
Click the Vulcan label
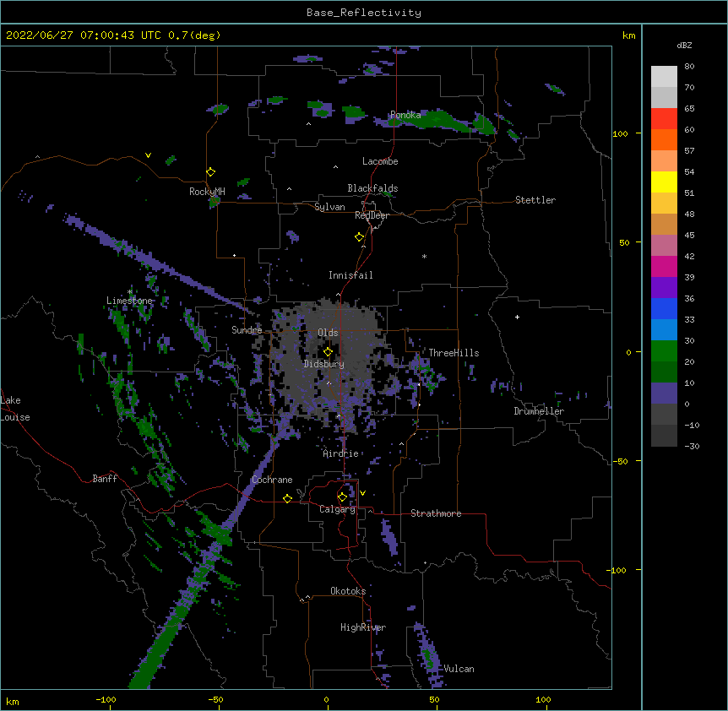pos(459,669)
